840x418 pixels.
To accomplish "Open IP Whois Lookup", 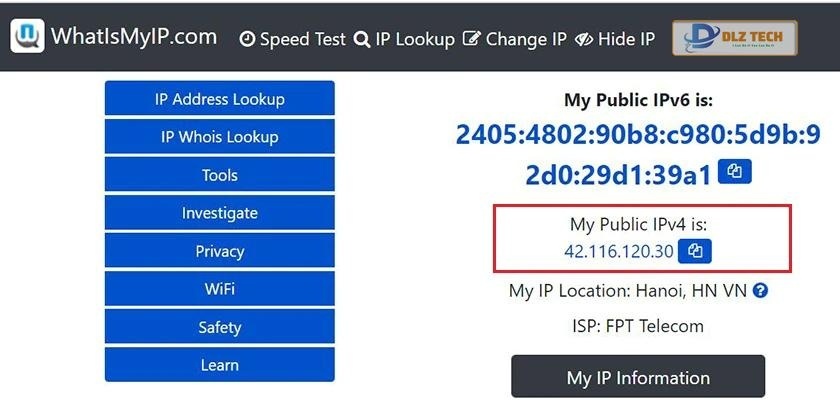I will [219, 137].
